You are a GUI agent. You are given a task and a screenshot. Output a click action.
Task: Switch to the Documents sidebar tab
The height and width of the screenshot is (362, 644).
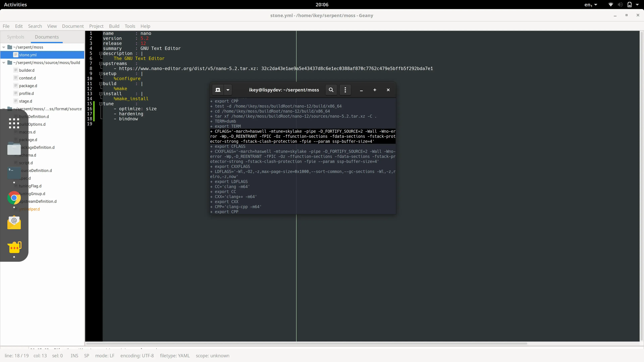[47, 37]
